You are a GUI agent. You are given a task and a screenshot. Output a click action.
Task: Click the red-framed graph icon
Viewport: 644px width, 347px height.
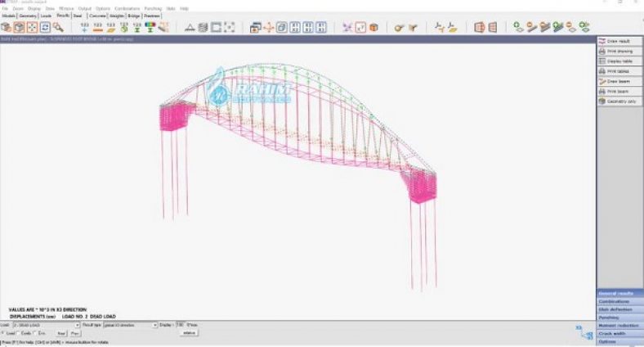pos(360,28)
